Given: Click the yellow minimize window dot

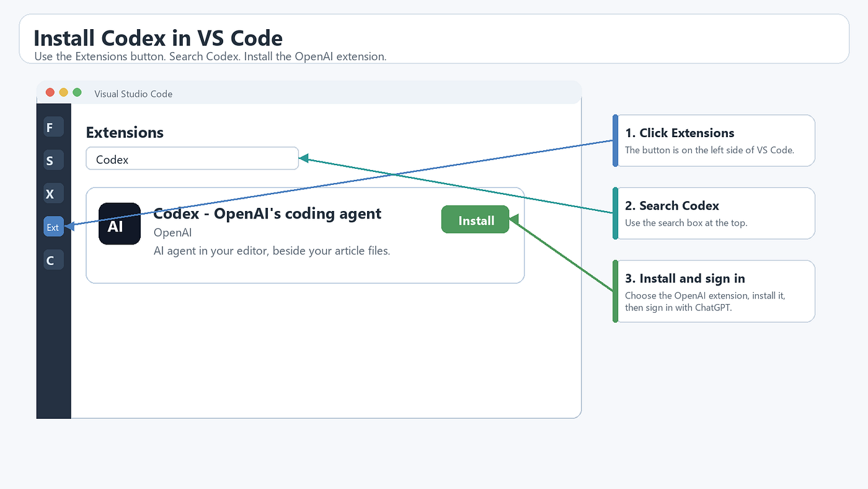Looking at the screenshot, I should click(63, 92).
